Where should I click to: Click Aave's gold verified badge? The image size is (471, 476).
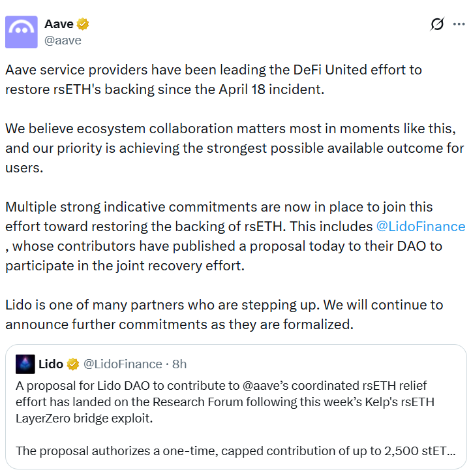[x=83, y=24]
